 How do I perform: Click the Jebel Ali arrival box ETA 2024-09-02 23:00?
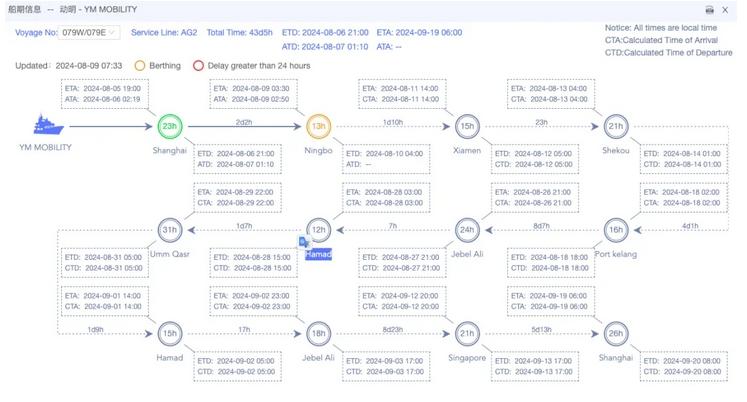[x=253, y=301]
